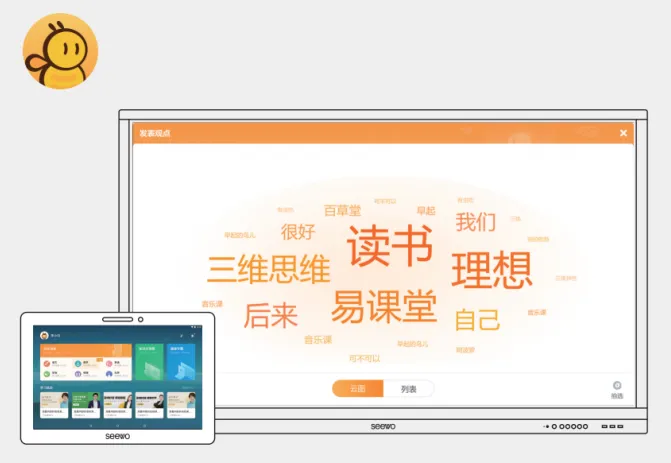Screen dimensions: 671x463
Task: Click the teal round icon on tablet
Action: 78,363
